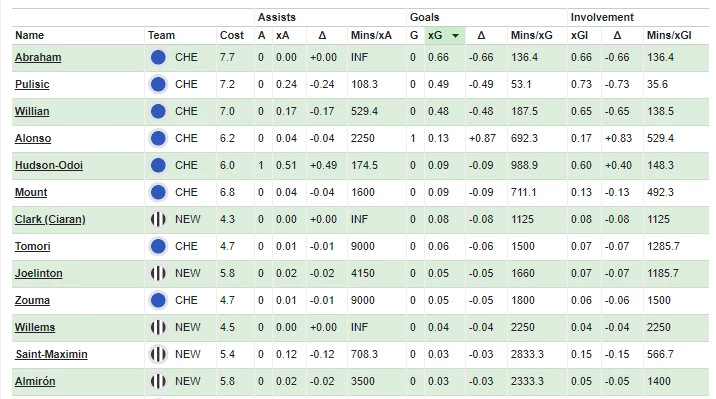Open the Saint-Maximin player link
This screenshot has width=716, height=399.
[x=51, y=354]
